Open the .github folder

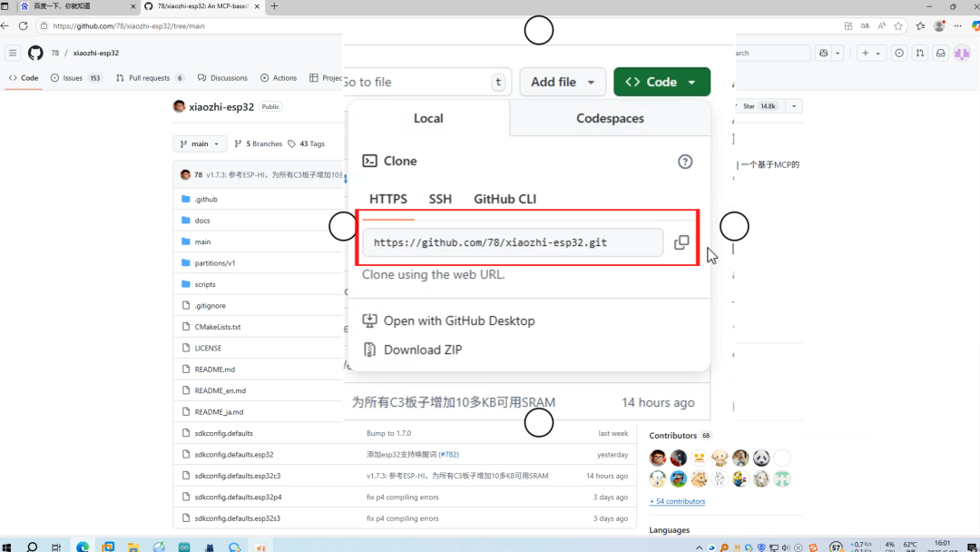(206, 200)
